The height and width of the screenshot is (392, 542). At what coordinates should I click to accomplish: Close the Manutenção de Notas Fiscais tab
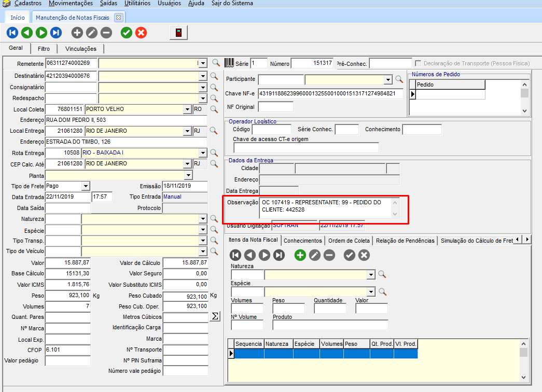[118, 18]
